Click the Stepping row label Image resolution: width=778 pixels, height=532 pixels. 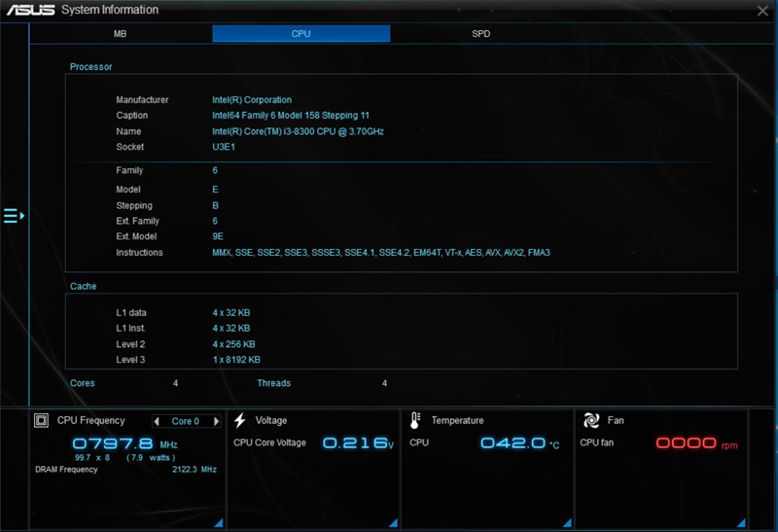134,205
